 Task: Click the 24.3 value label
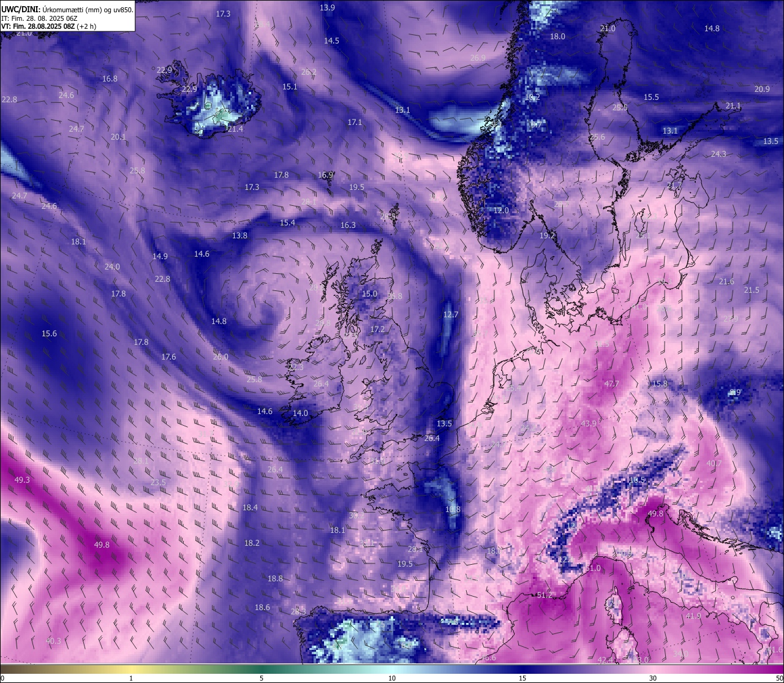[718, 154]
